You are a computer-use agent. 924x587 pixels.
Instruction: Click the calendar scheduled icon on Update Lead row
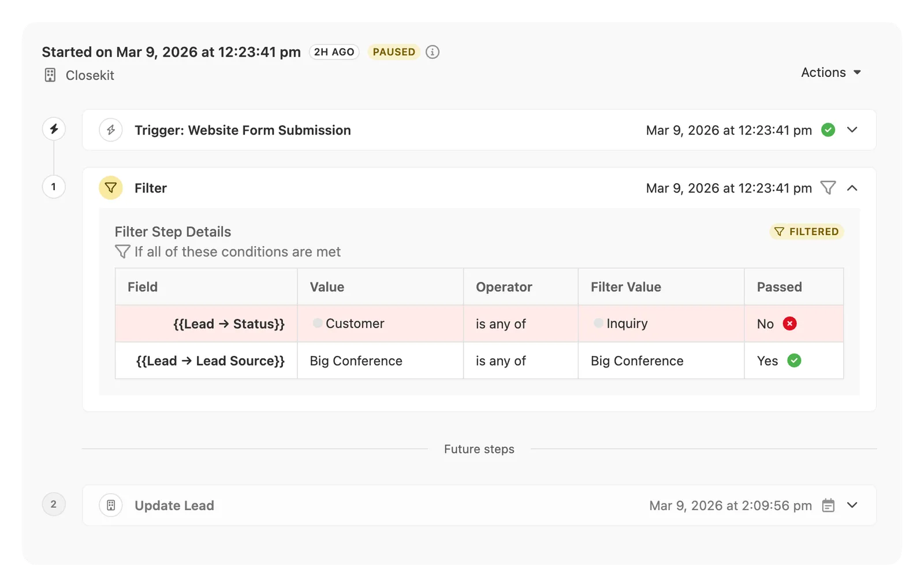point(828,506)
